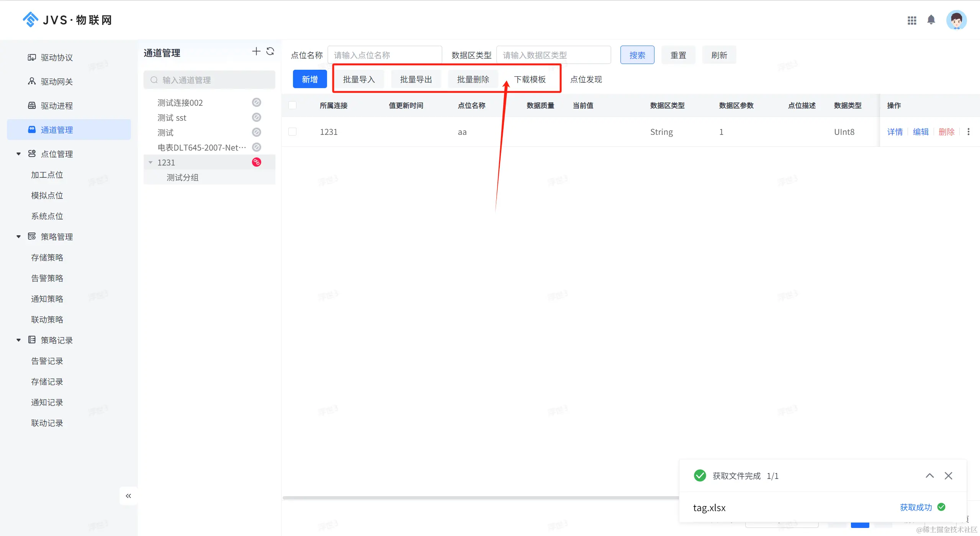Collapse the 策略记录 menu group
Viewport: 980px width, 536px height.
pyautogui.click(x=18, y=340)
